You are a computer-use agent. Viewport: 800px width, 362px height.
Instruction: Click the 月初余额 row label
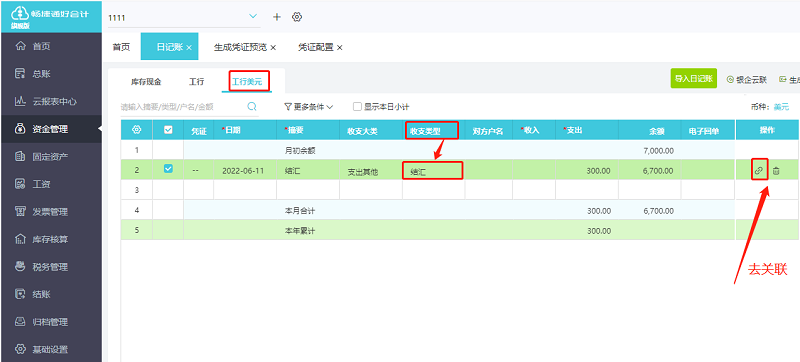(x=300, y=151)
